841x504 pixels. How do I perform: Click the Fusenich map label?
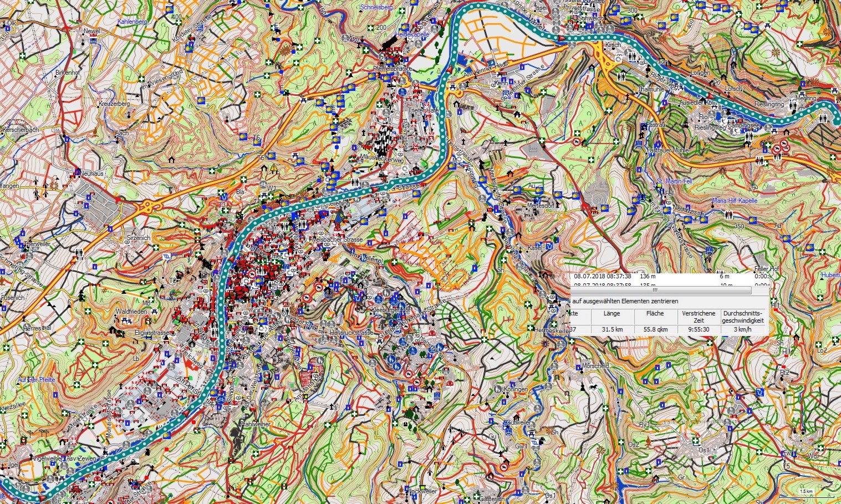tap(13, 298)
